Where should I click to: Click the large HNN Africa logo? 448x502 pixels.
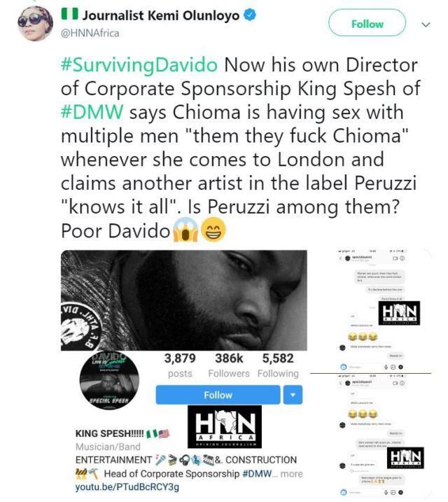(224, 426)
